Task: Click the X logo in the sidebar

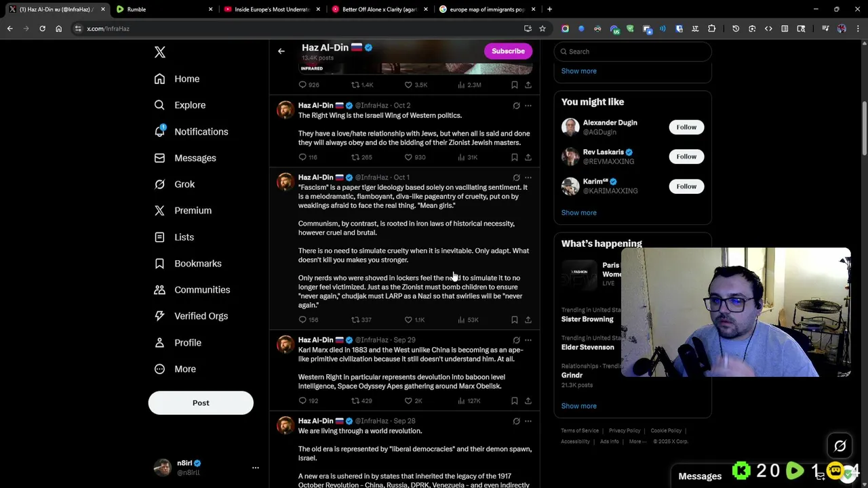Action: click(x=160, y=52)
